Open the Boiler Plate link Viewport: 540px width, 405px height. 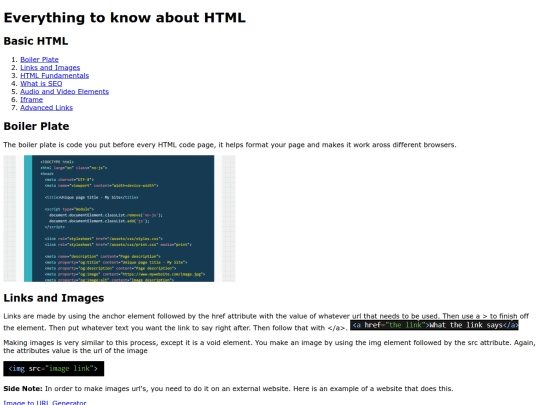tap(39, 60)
